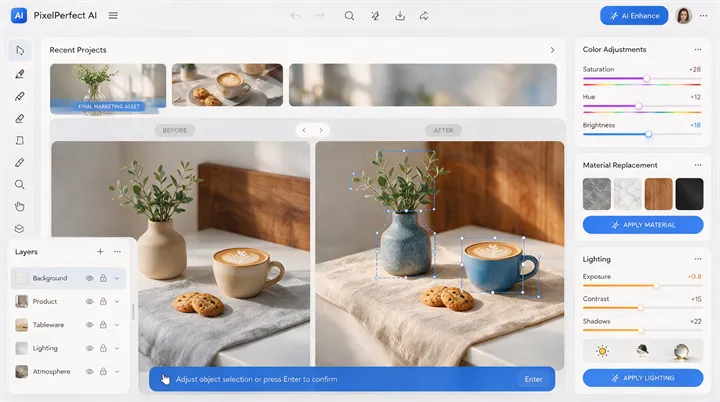
Task: Open Color Adjustments panel options
Action: point(698,49)
